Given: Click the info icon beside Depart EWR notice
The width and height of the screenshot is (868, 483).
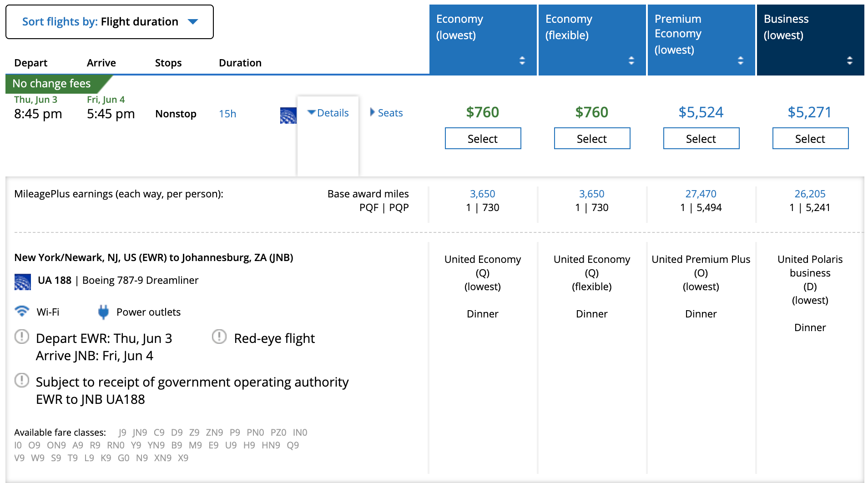Looking at the screenshot, I should pos(22,337).
